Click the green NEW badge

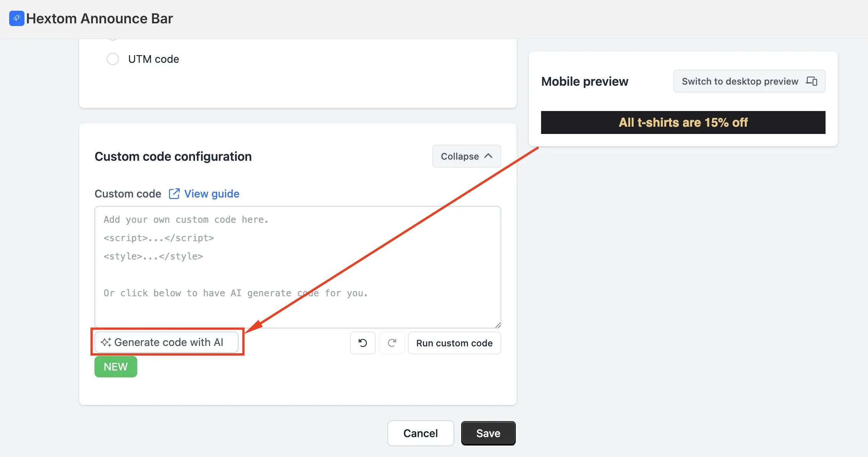point(116,367)
